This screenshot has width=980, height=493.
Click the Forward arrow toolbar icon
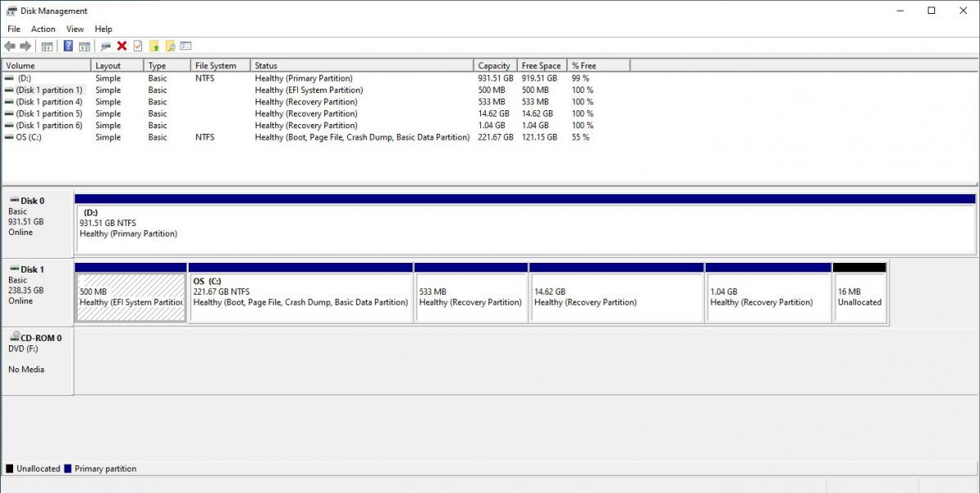(x=25, y=47)
